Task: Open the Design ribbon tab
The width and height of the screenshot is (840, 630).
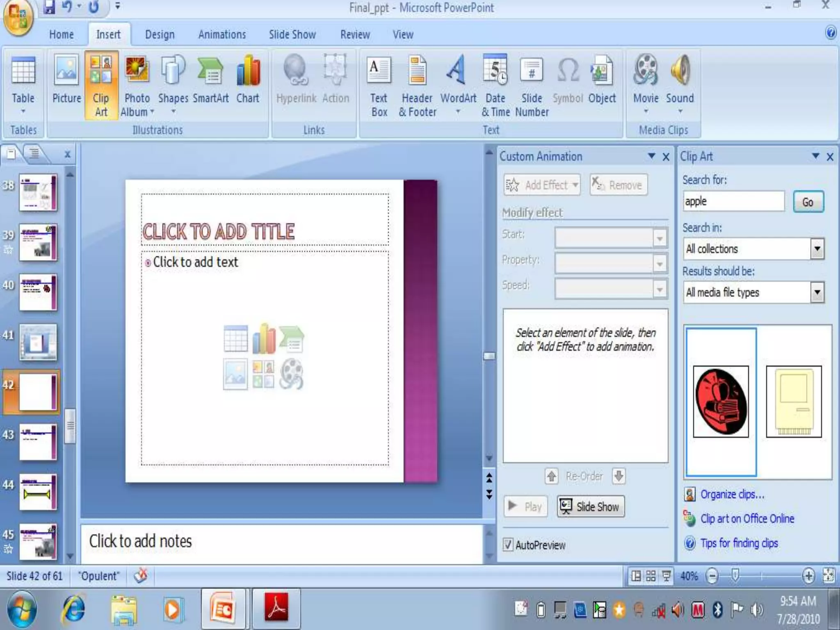Action: click(160, 34)
